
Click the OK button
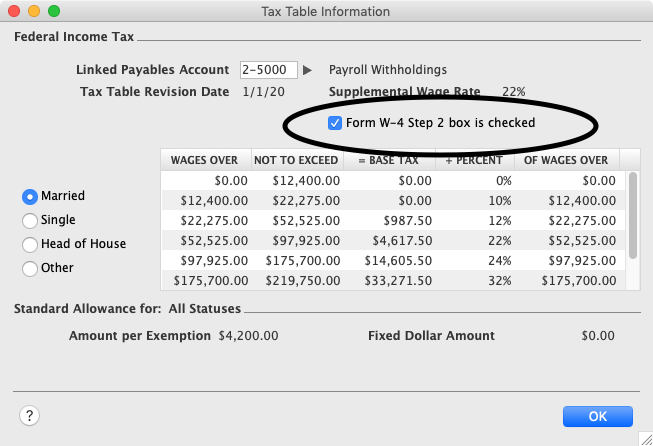[597, 415]
